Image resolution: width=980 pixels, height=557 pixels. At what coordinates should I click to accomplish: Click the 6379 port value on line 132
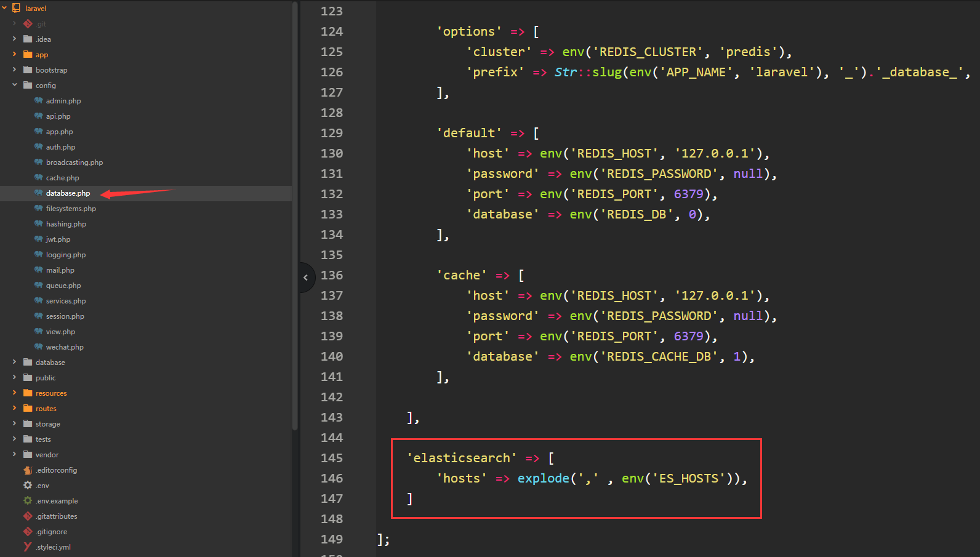(x=688, y=194)
